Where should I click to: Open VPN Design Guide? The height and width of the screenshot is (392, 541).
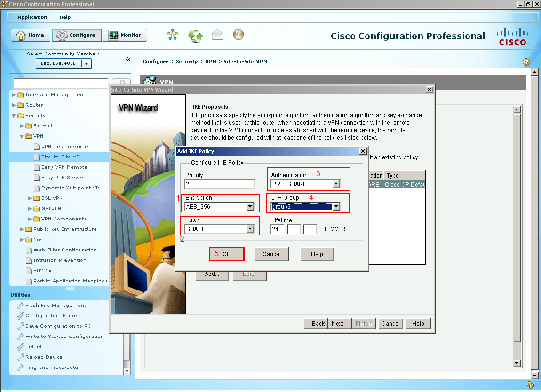64,147
